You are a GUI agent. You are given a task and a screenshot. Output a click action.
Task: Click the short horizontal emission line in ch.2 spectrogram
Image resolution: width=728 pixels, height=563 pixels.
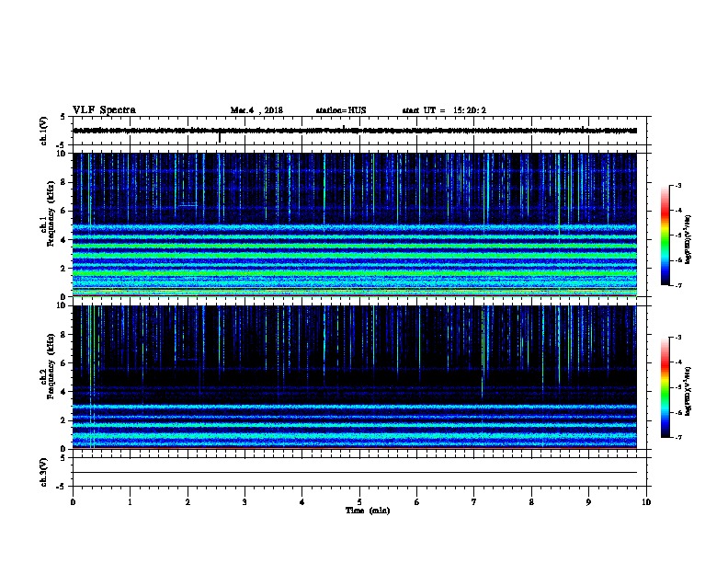coord(188,359)
